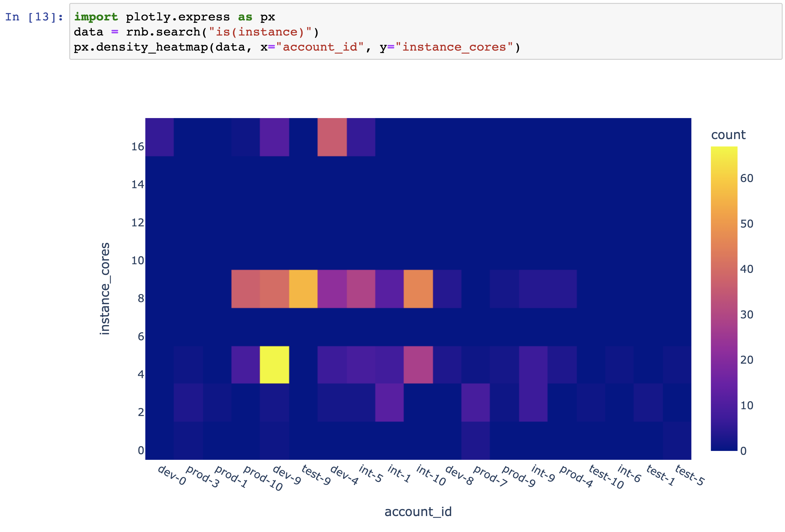Click the In [13] cell prompt
Screen dimensions: 785x532
tap(34, 17)
